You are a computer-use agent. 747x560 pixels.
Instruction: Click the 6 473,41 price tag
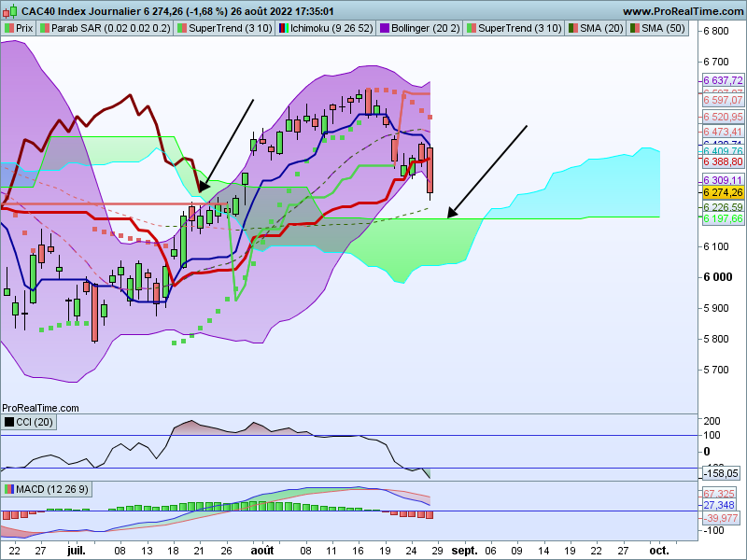coord(723,132)
